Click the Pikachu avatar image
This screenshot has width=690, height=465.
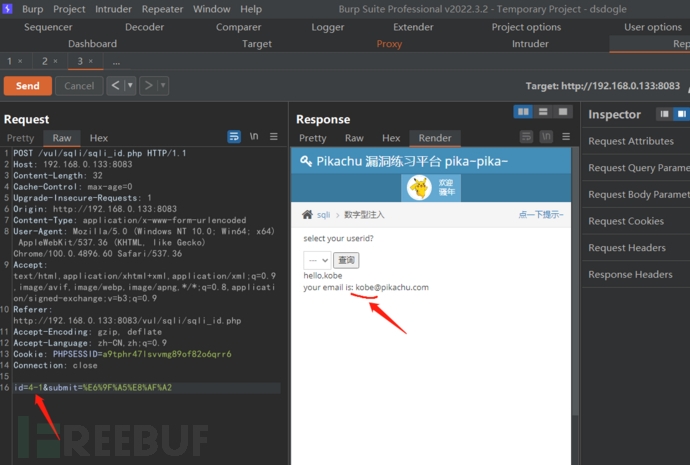point(419,188)
